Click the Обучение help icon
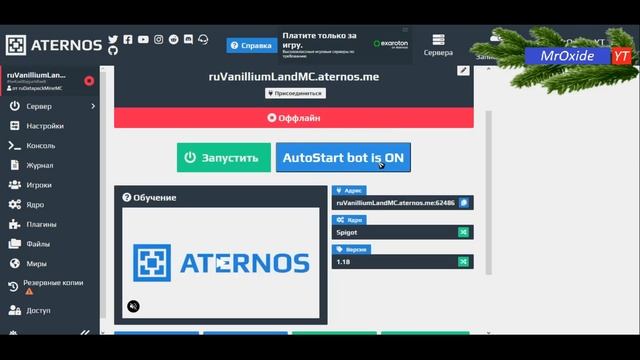 point(127,198)
